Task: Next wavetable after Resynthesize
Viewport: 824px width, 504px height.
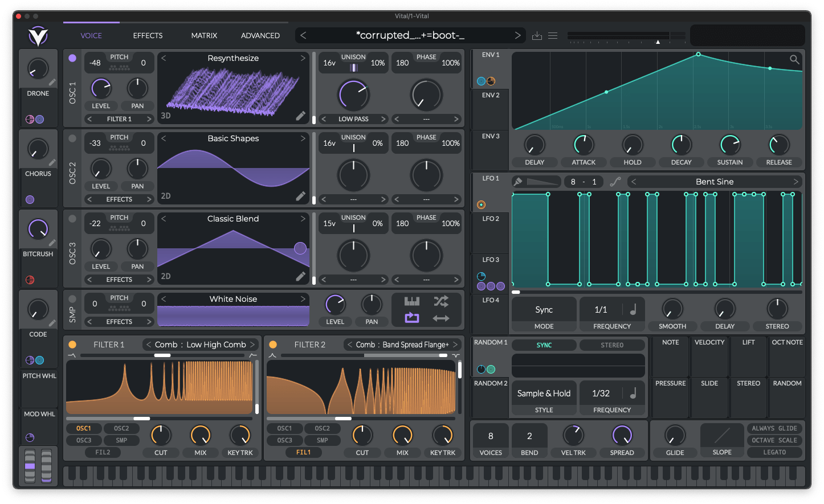Action: [303, 58]
